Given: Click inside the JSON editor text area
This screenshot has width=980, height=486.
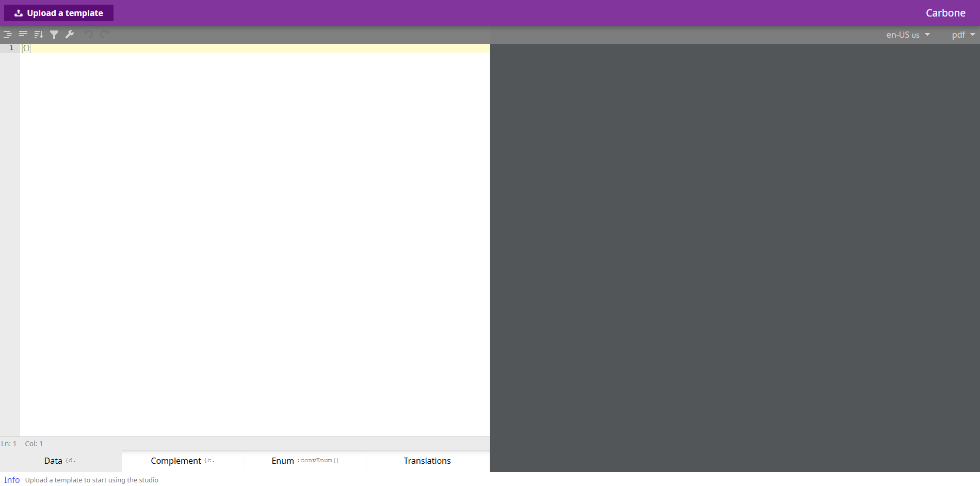Looking at the screenshot, I should (254, 232).
